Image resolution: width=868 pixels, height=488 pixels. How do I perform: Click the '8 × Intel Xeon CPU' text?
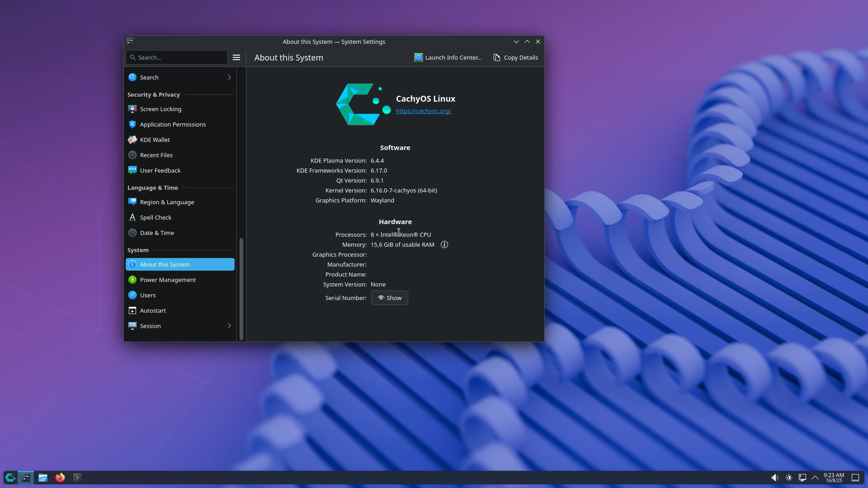pos(401,235)
